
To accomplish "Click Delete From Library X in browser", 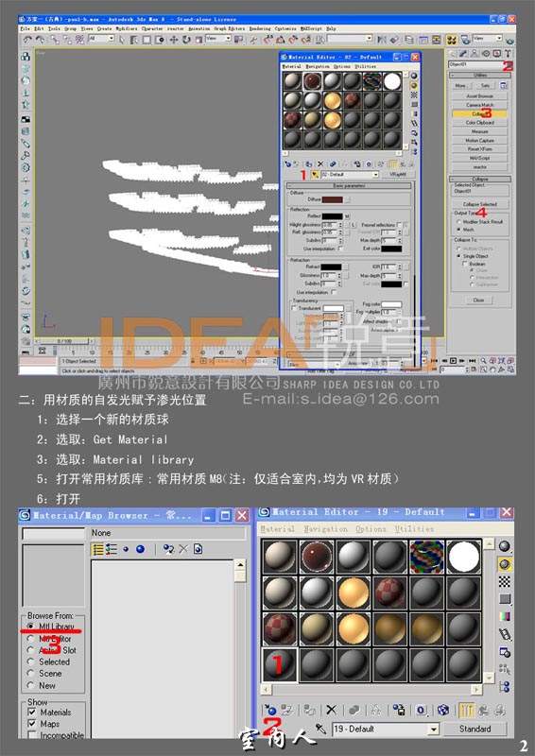I will 183,549.
